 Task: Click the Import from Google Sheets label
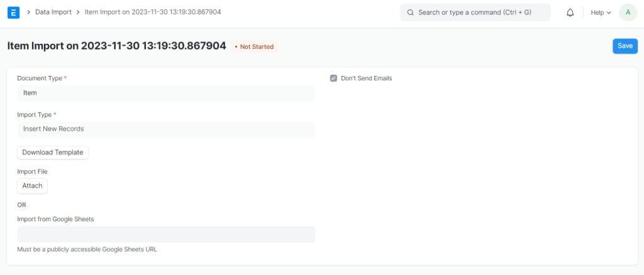[x=55, y=219]
